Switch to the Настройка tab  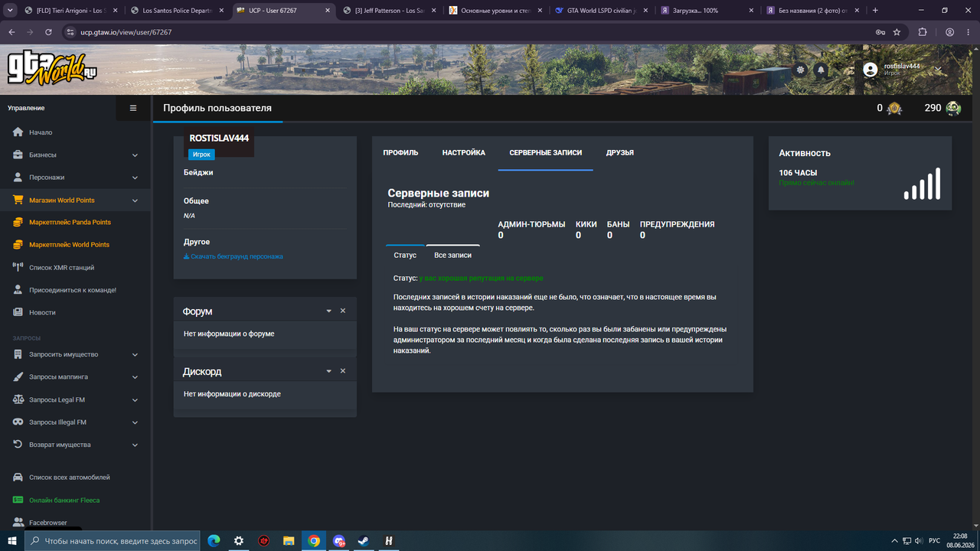point(463,152)
